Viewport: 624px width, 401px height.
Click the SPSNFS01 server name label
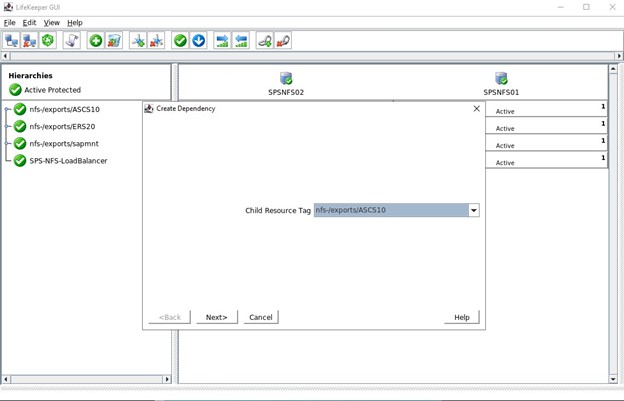[501, 92]
